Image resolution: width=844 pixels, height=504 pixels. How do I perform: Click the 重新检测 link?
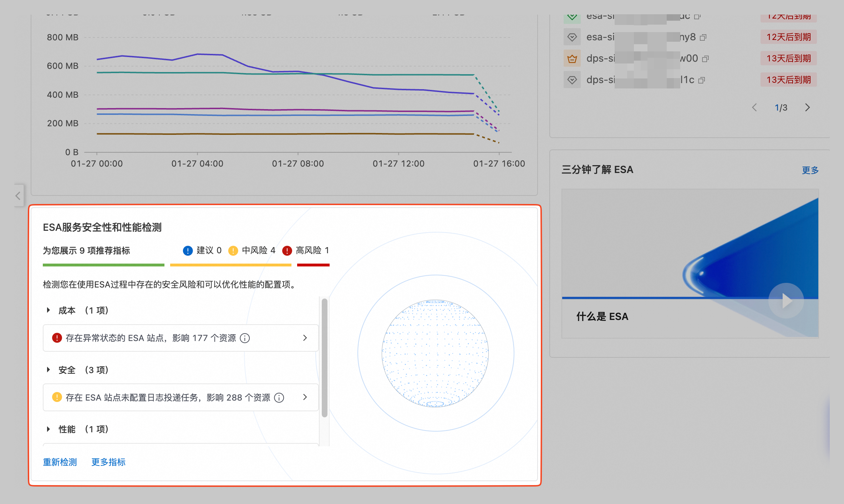[60, 462]
